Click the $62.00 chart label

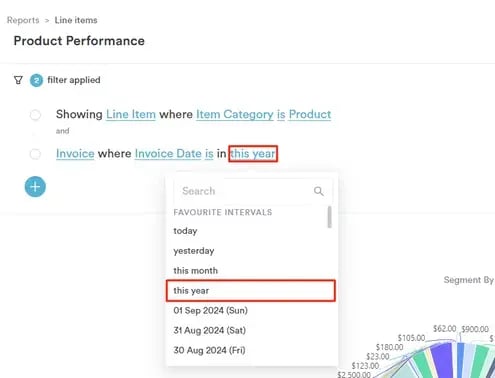444,328
